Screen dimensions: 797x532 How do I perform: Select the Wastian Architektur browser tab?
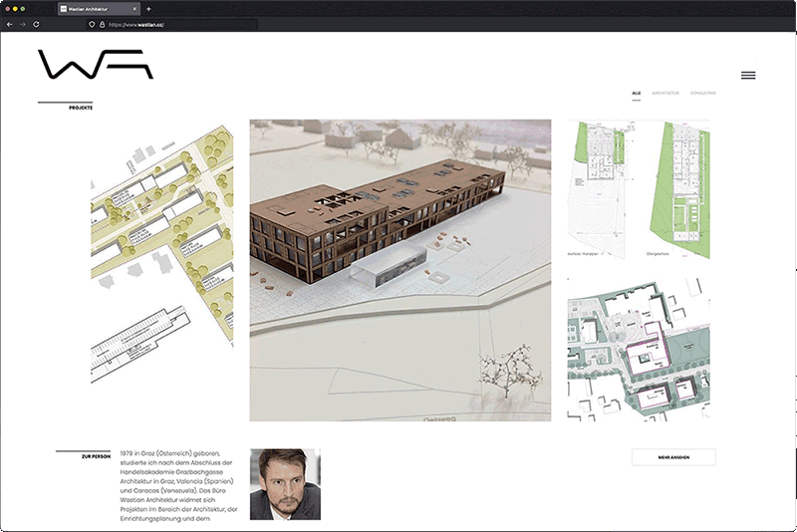click(99, 9)
